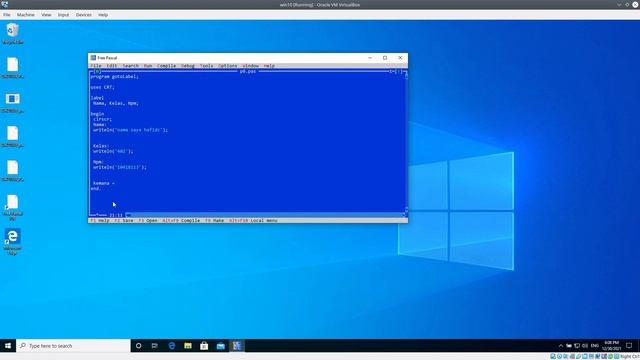640x360 pixels.
Task: Click the 'program gotoLabel;' code line
Action: tap(115, 77)
